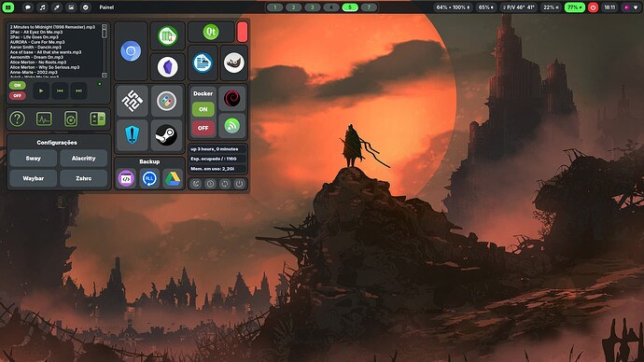Click the circular refresh arrows icon
The image size is (644, 362).
tap(225, 184)
